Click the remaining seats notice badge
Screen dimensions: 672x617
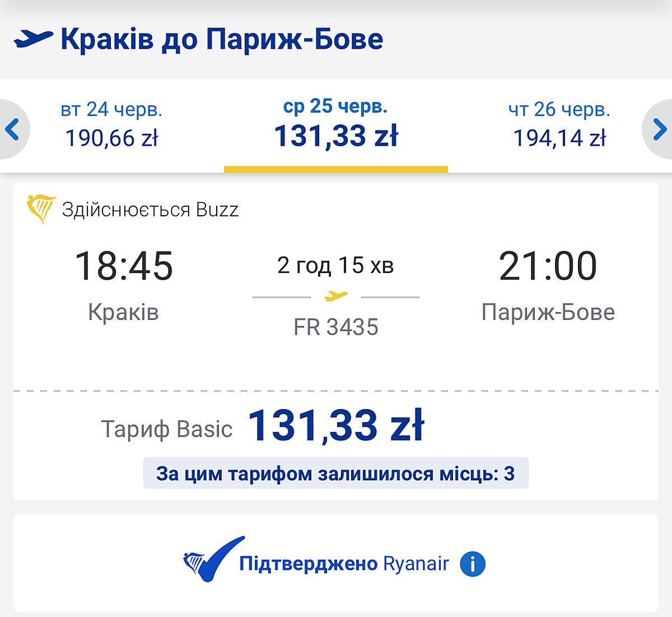(x=335, y=474)
